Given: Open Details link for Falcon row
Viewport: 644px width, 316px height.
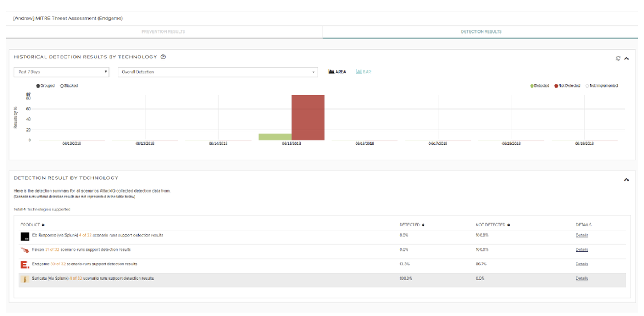Looking at the screenshot, I should pyautogui.click(x=582, y=250).
